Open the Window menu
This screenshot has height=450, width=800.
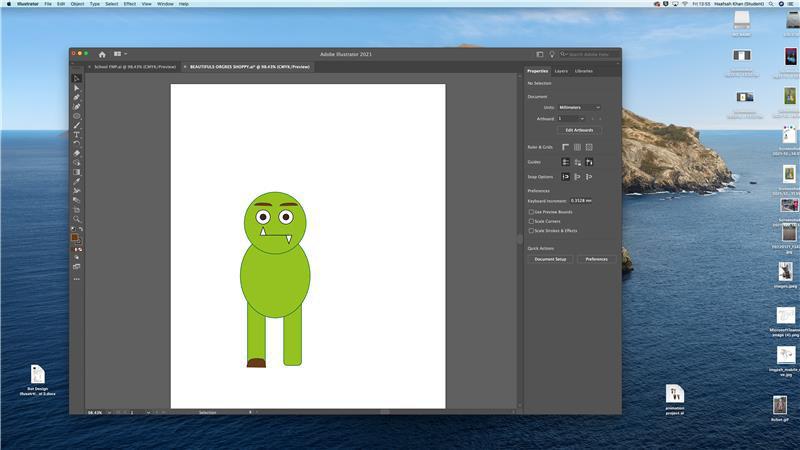pos(165,4)
